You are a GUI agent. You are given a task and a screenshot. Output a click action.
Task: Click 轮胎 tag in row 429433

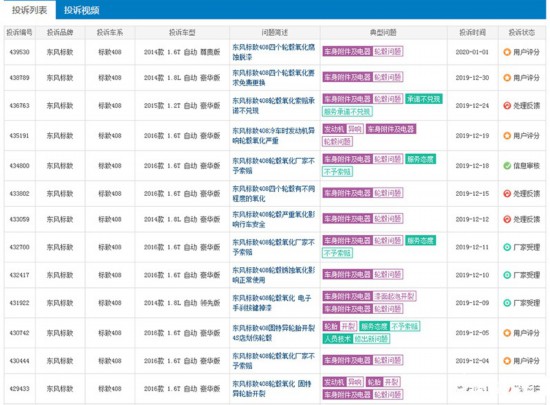tap(374, 382)
